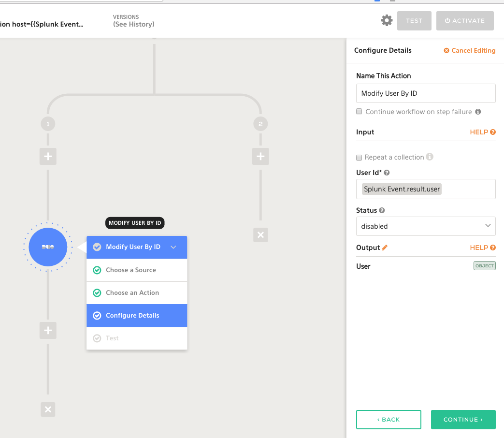This screenshot has width=504, height=438.
Task: Check the Repeat a collection box
Action: tap(359, 157)
